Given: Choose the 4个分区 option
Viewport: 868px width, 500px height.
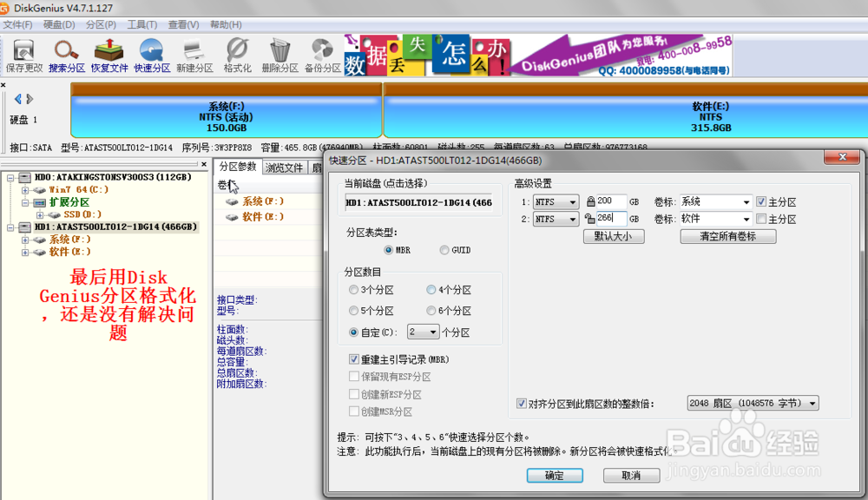Looking at the screenshot, I should [431, 290].
